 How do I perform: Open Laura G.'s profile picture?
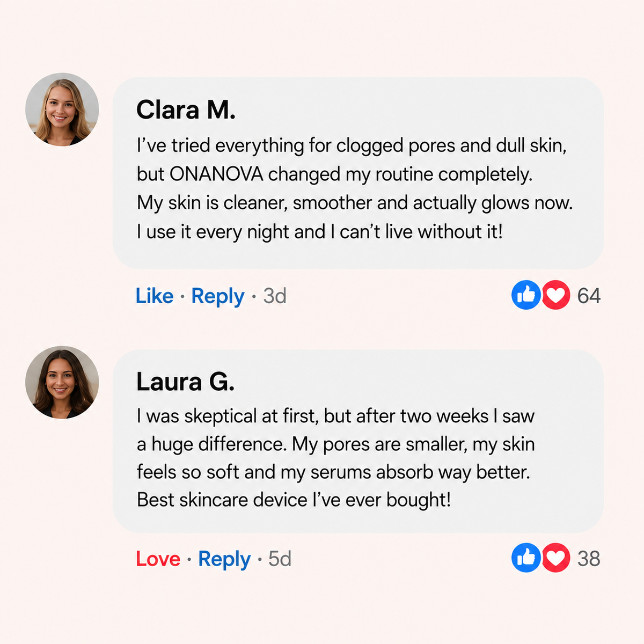[x=62, y=382]
